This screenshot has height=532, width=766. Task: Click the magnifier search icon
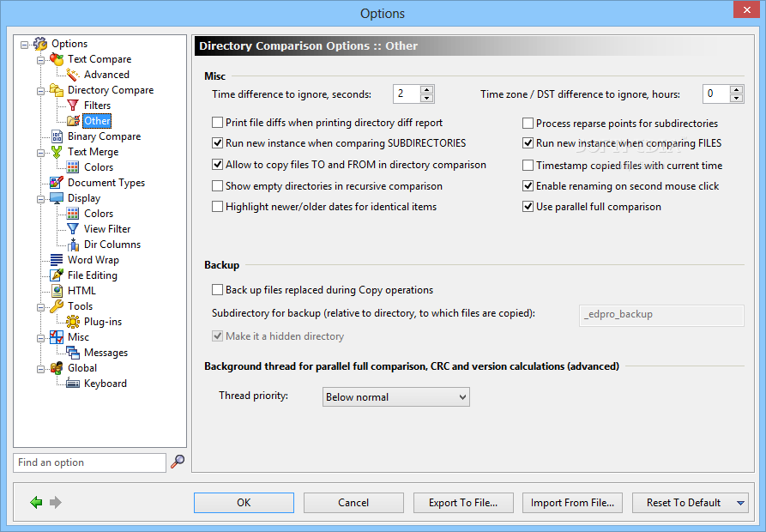point(178,462)
